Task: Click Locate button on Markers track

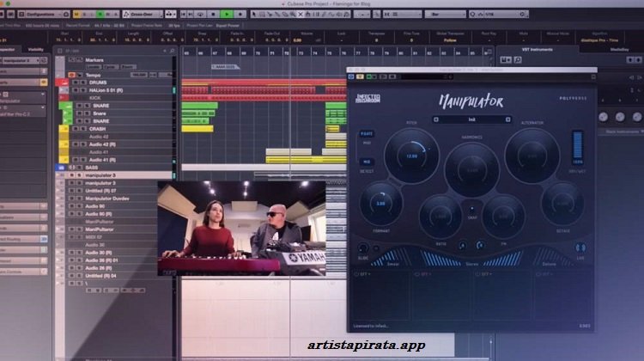Action: click(94, 67)
